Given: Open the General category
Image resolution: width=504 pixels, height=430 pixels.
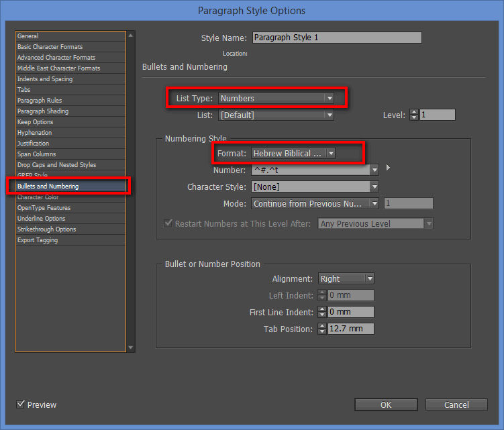Looking at the screenshot, I should click(x=70, y=36).
